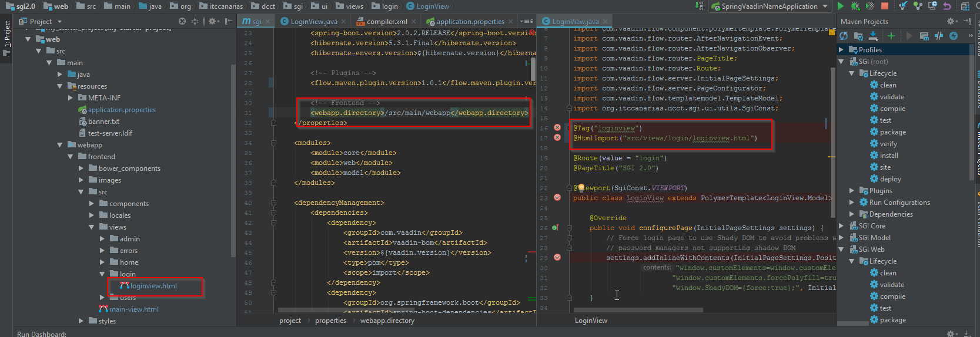Select main-view.html in project tree

point(133,309)
